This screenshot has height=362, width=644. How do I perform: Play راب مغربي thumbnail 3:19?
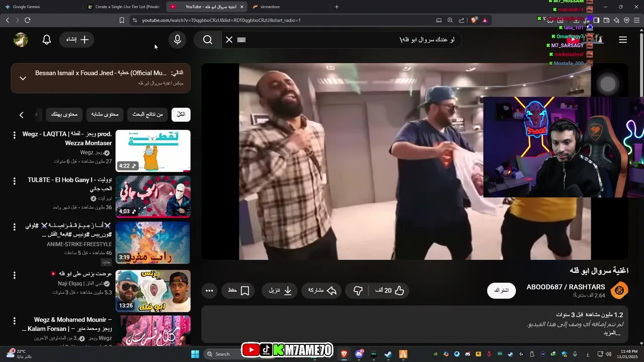[153, 243]
